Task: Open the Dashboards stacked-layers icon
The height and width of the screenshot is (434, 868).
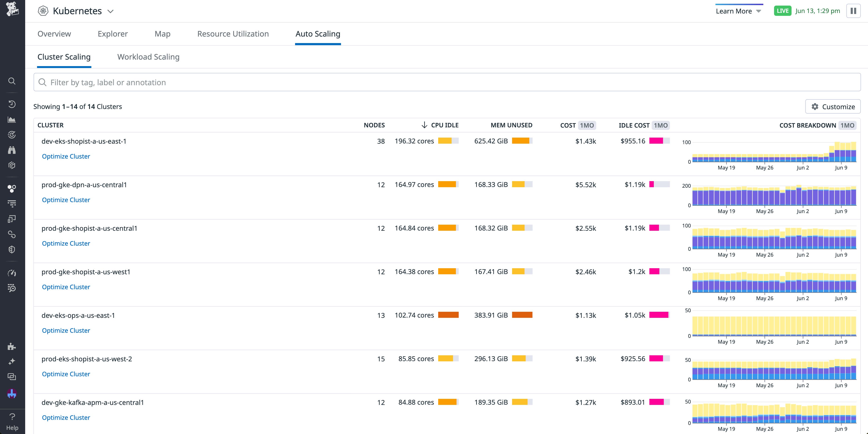Action: click(12, 165)
